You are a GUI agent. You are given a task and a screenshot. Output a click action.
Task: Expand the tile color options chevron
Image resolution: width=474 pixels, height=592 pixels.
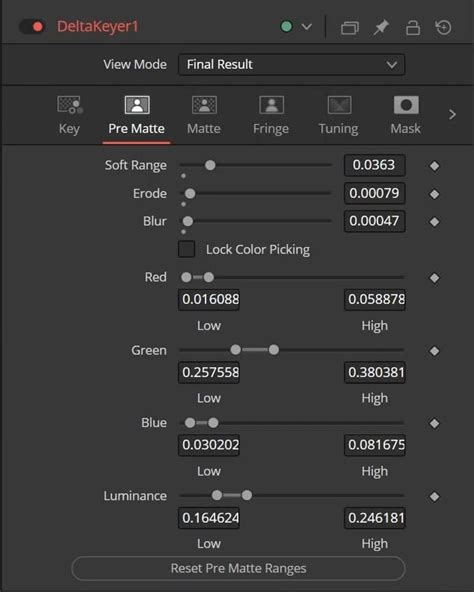pos(307,27)
